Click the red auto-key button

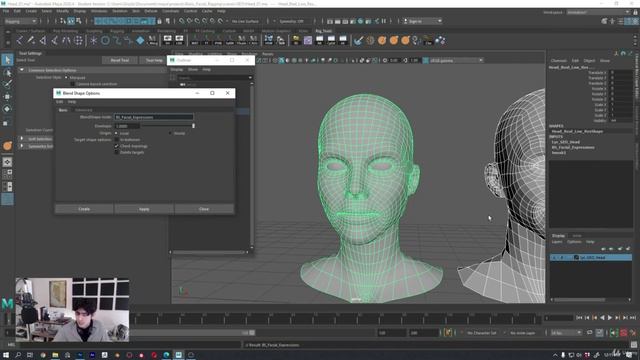[624, 333]
